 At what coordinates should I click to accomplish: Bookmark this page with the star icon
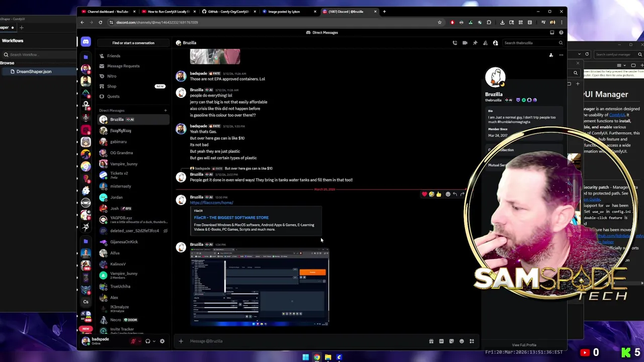point(439,22)
